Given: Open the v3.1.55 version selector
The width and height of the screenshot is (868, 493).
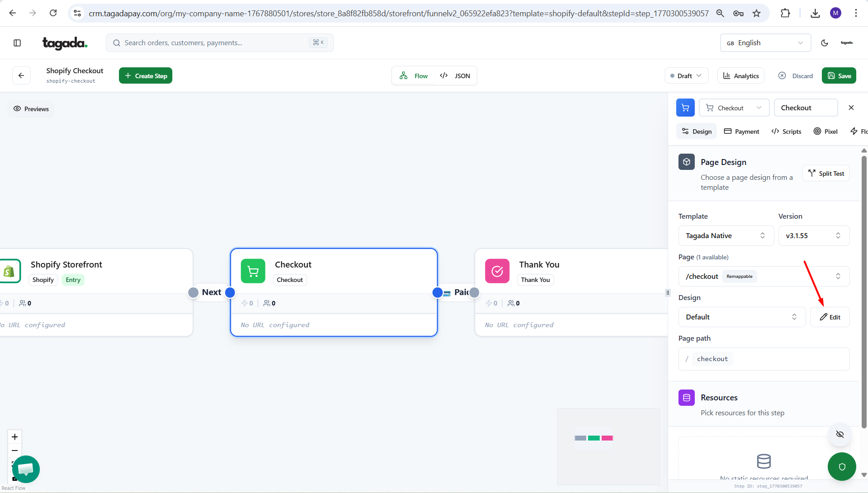Looking at the screenshot, I should [813, 236].
